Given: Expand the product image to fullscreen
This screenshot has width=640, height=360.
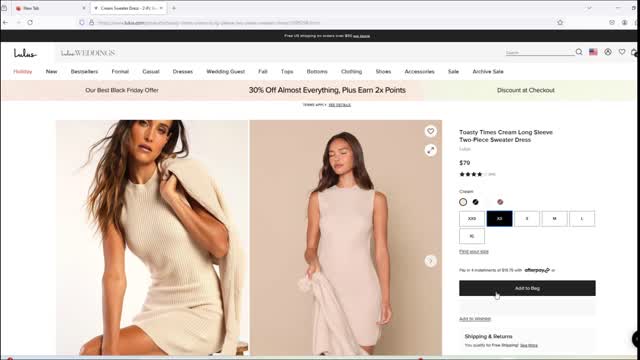Looking at the screenshot, I should point(430,150).
